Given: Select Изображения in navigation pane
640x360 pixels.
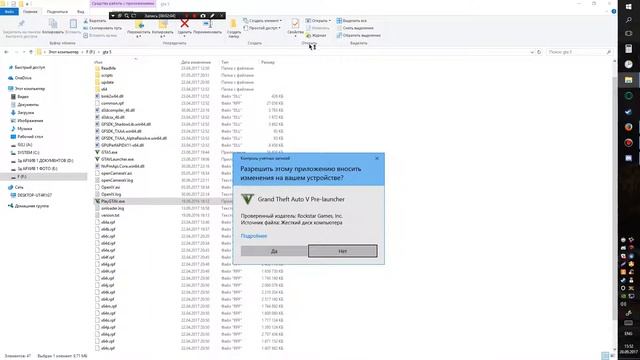Looking at the screenshot, I should click(x=30, y=121).
